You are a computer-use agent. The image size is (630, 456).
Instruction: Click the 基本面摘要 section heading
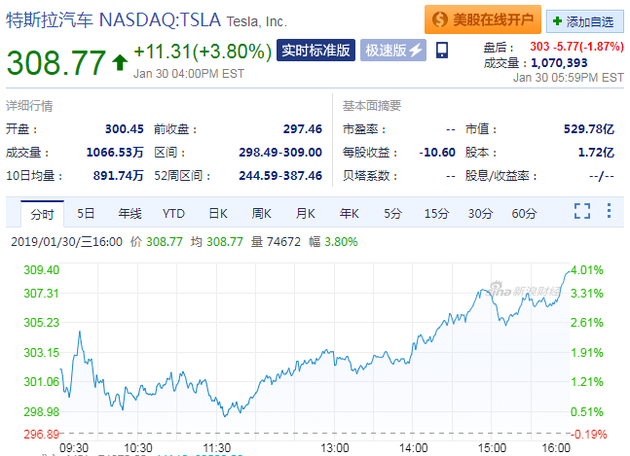pyautogui.click(x=372, y=105)
